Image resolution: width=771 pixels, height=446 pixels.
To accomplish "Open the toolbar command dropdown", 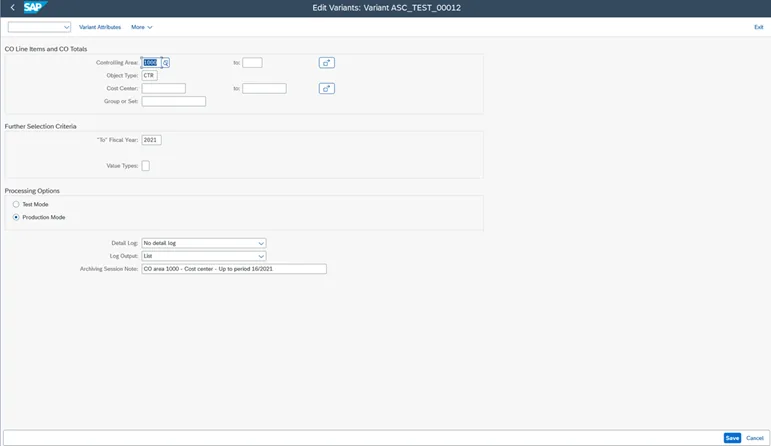I will tap(39, 27).
